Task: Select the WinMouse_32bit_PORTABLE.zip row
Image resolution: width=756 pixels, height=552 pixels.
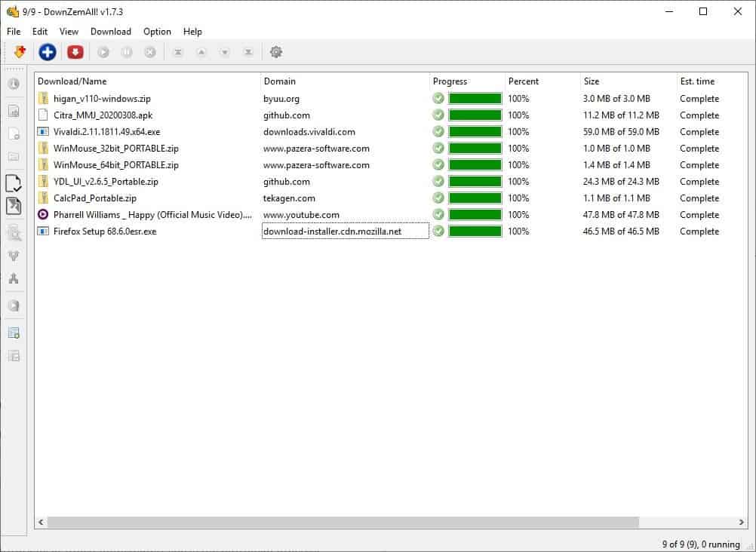Action: click(x=391, y=148)
